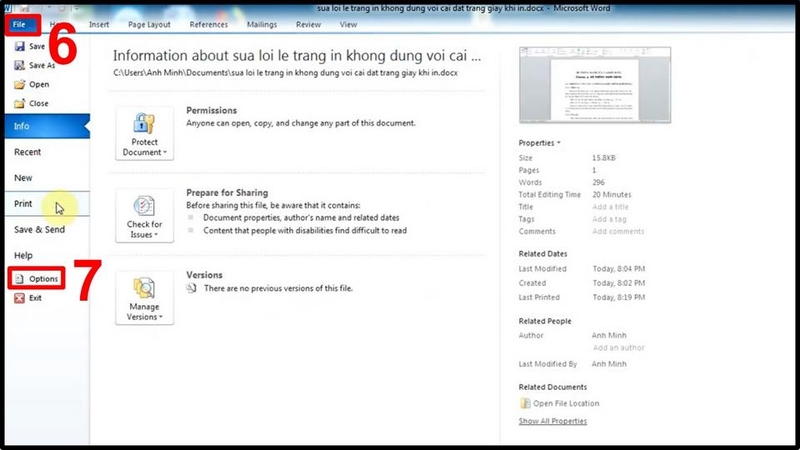Click the Open folder icon
This screenshot has width=800, height=450.
[19, 84]
